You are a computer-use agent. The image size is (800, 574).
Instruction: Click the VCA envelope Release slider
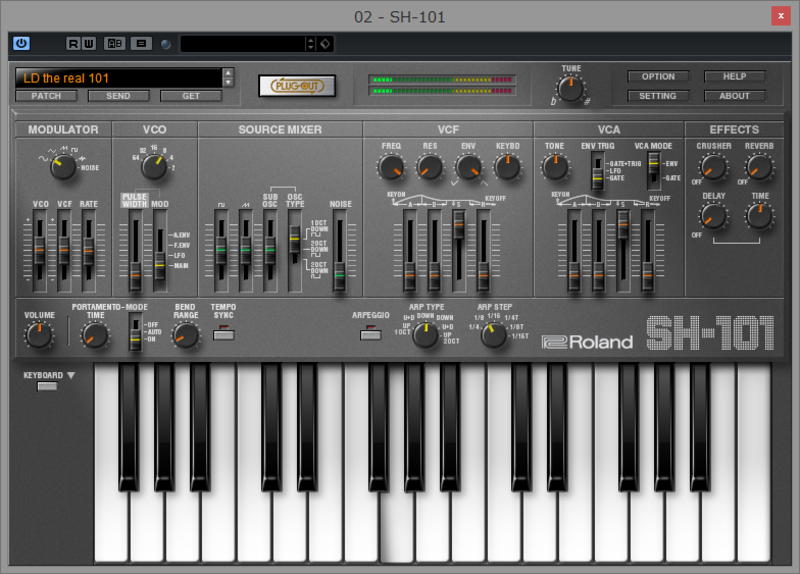(647, 251)
